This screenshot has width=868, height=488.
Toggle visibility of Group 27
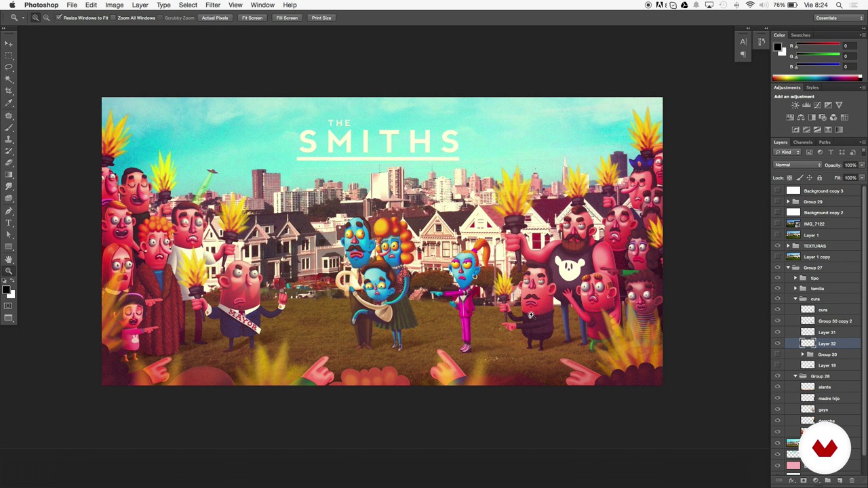(778, 268)
